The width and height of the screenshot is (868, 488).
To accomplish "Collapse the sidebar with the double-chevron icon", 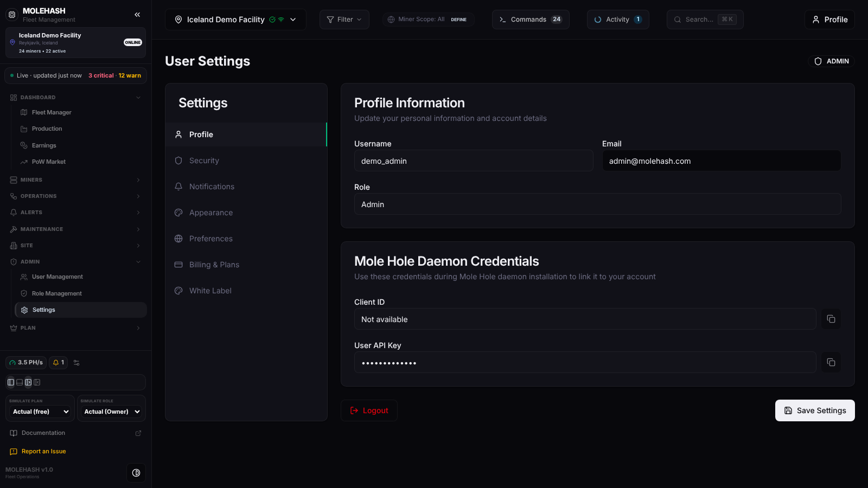I will (x=137, y=15).
